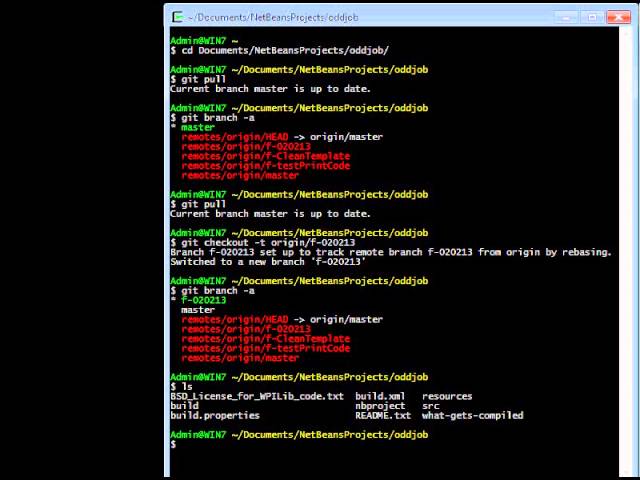Click the build.properties file name

point(215,416)
